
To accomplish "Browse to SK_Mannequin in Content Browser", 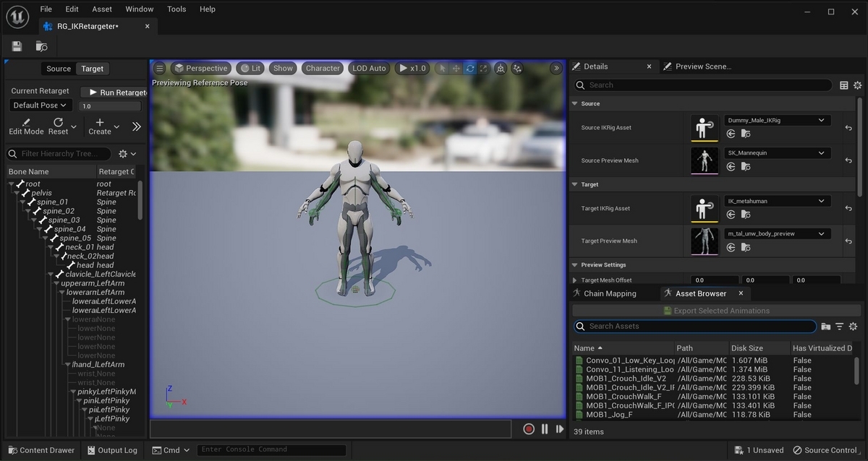I will (x=746, y=167).
